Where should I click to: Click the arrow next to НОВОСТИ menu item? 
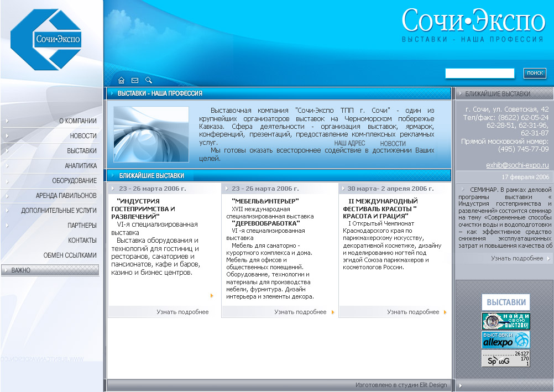point(7,135)
